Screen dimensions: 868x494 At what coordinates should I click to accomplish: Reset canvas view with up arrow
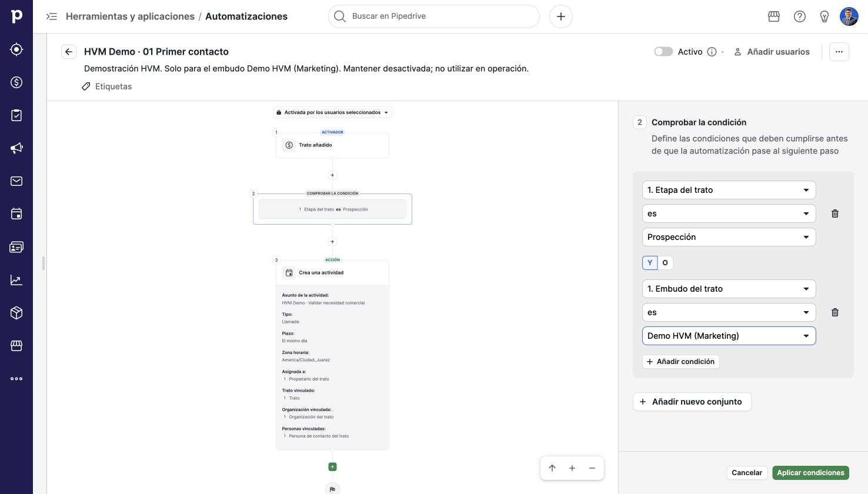coord(552,468)
